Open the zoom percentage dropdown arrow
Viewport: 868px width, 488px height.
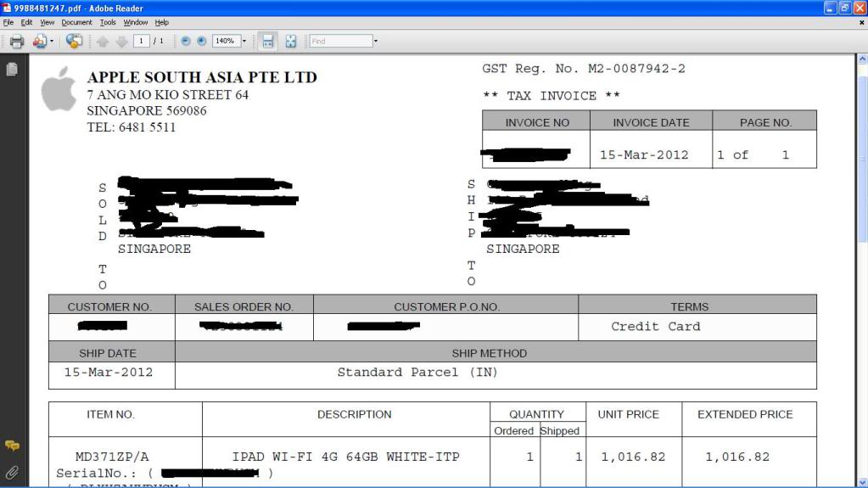(244, 41)
